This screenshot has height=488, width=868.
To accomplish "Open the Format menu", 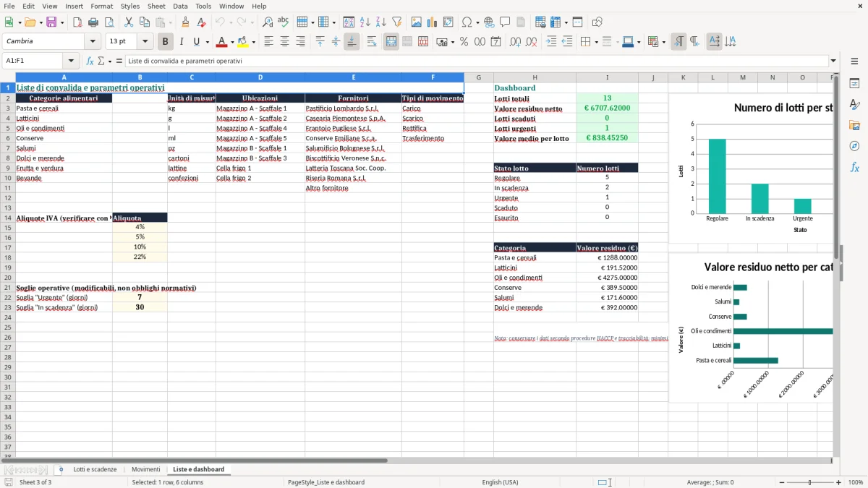I will 101,6.
